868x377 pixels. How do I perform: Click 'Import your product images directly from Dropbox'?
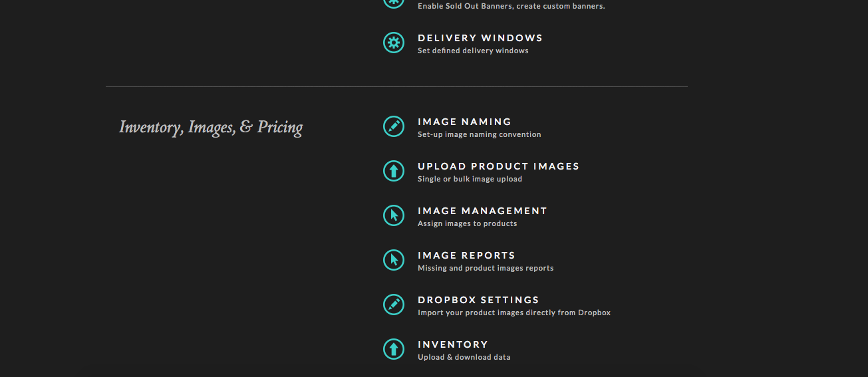(514, 313)
